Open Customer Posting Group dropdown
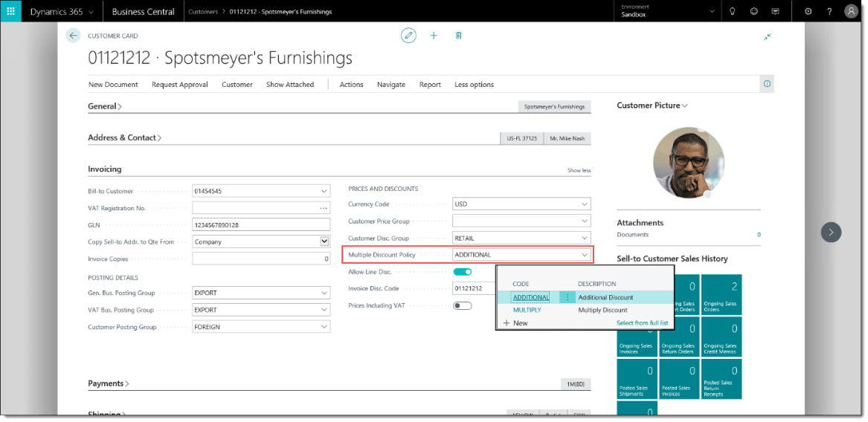This screenshot has height=422, width=868. pos(324,327)
